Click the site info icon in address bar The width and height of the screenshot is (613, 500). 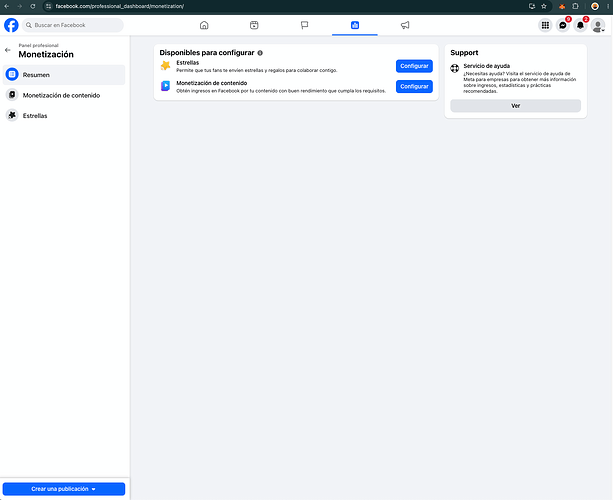48,6
